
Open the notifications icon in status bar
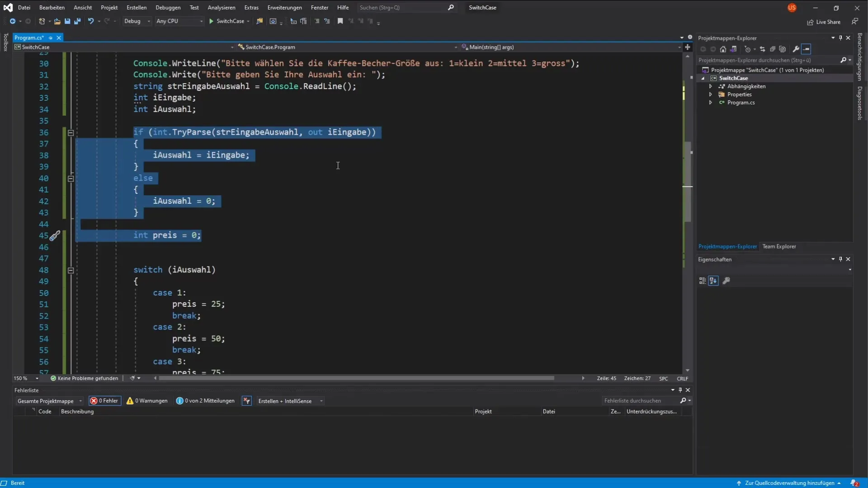tap(854, 483)
